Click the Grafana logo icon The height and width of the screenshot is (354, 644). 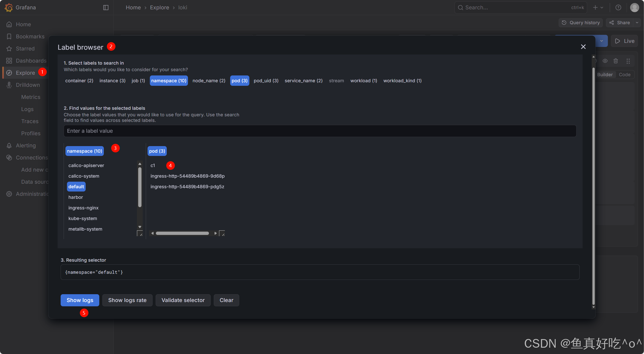9,7
